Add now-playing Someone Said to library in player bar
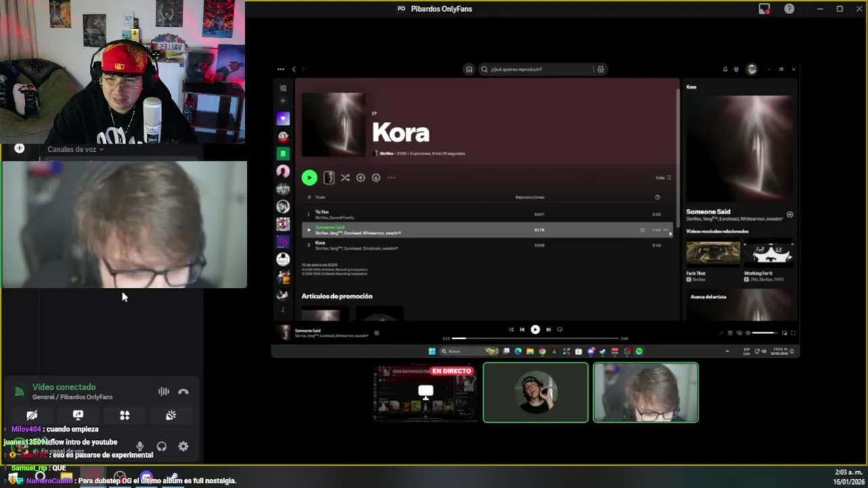The image size is (868, 488). point(376,333)
